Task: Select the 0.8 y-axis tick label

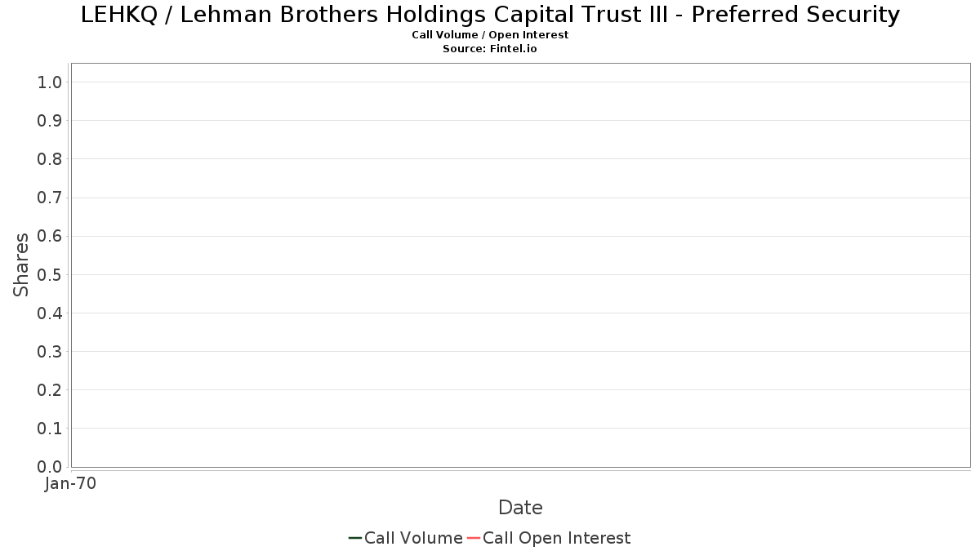Action: 50,159
